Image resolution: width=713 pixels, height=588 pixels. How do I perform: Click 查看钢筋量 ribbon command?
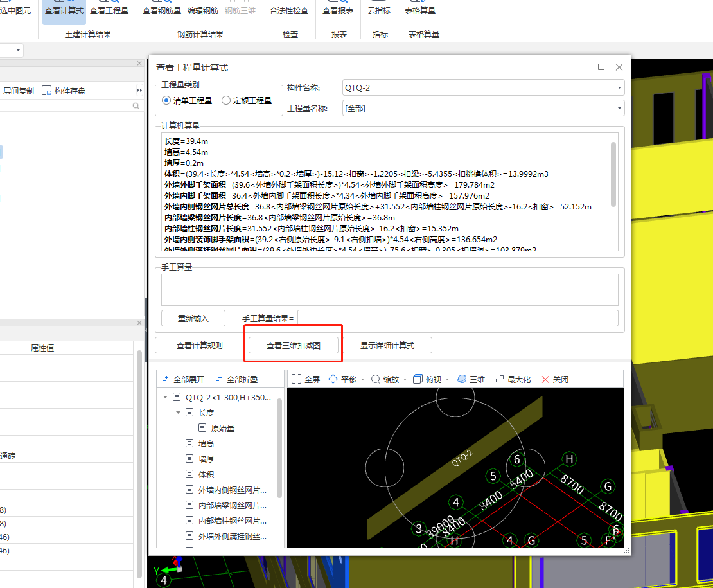coord(161,10)
